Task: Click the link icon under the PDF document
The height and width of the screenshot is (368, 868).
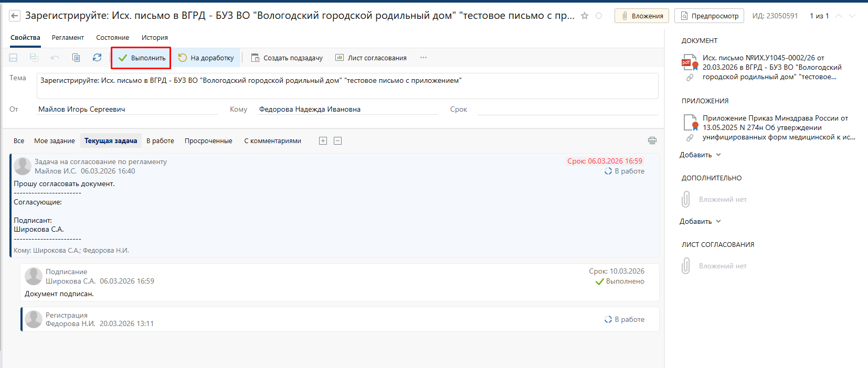Action: (690, 78)
